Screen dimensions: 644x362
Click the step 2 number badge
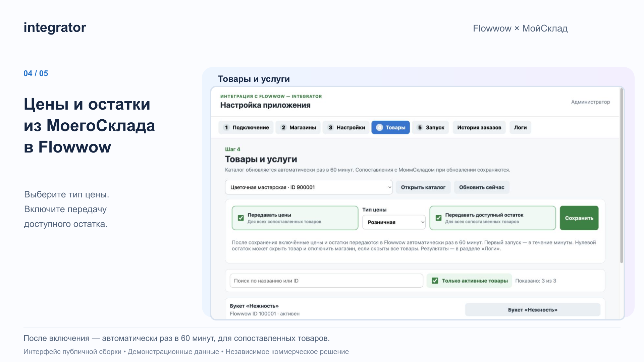(283, 127)
